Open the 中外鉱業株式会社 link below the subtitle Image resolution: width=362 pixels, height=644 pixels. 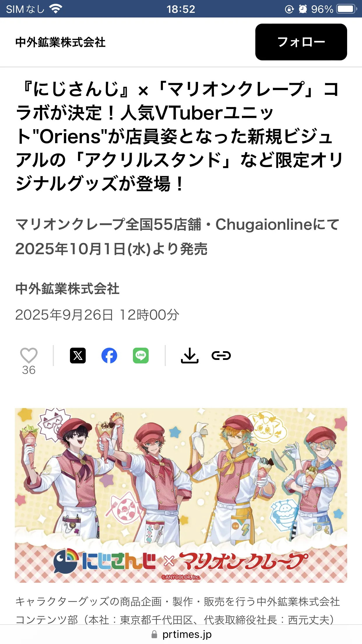coord(67,289)
